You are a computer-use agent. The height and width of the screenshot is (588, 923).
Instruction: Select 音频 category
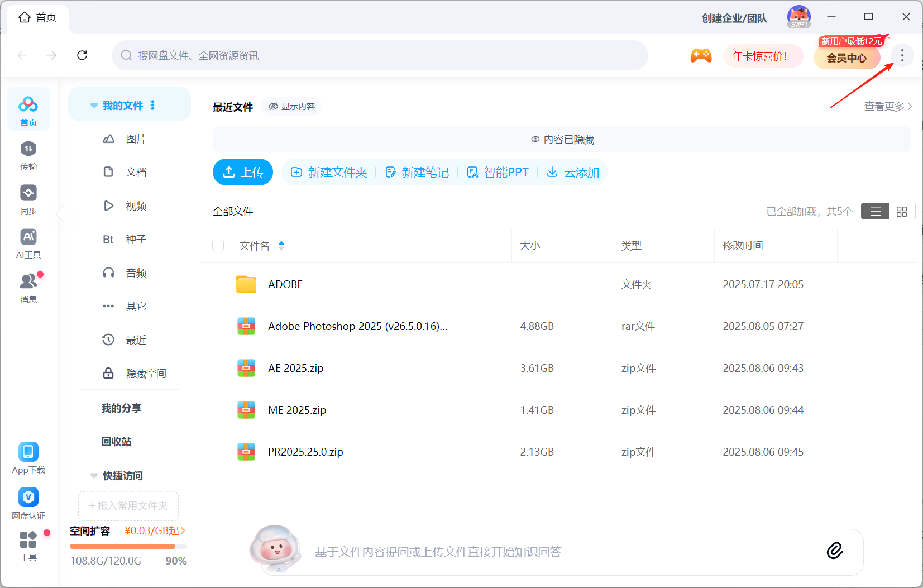(x=129, y=273)
